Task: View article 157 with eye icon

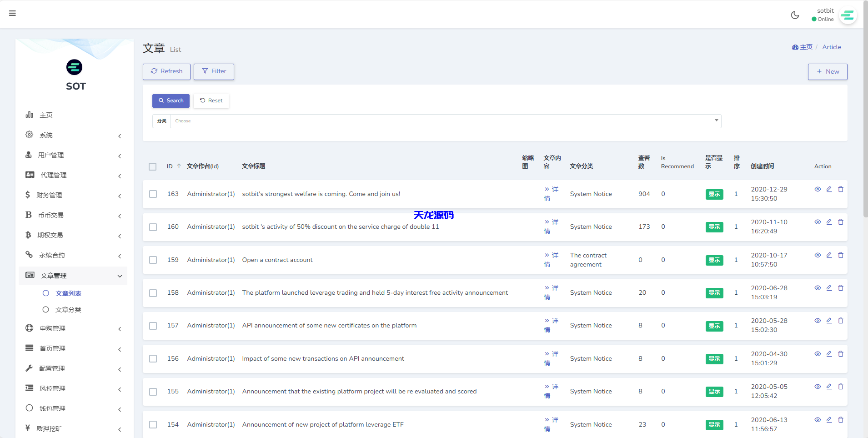Action: [x=818, y=321]
